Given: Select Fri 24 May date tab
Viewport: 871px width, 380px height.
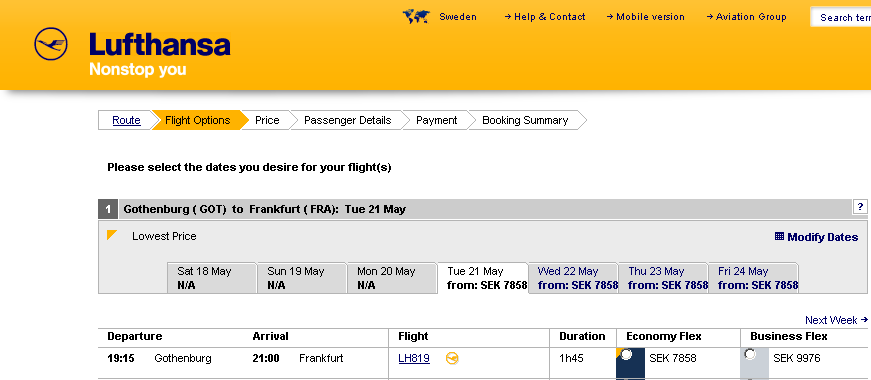Looking at the screenshot, I should (753, 278).
